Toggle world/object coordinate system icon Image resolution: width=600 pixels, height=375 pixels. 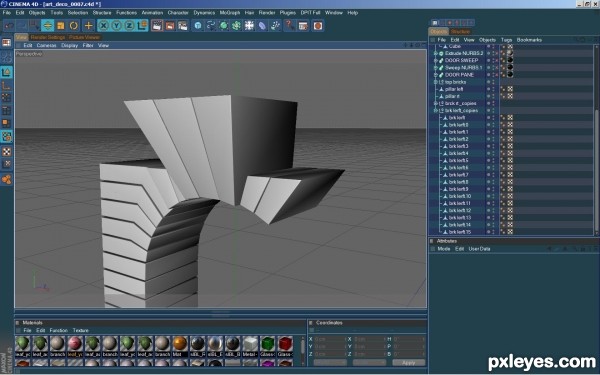pyautogui.click(x=142, y=26)
